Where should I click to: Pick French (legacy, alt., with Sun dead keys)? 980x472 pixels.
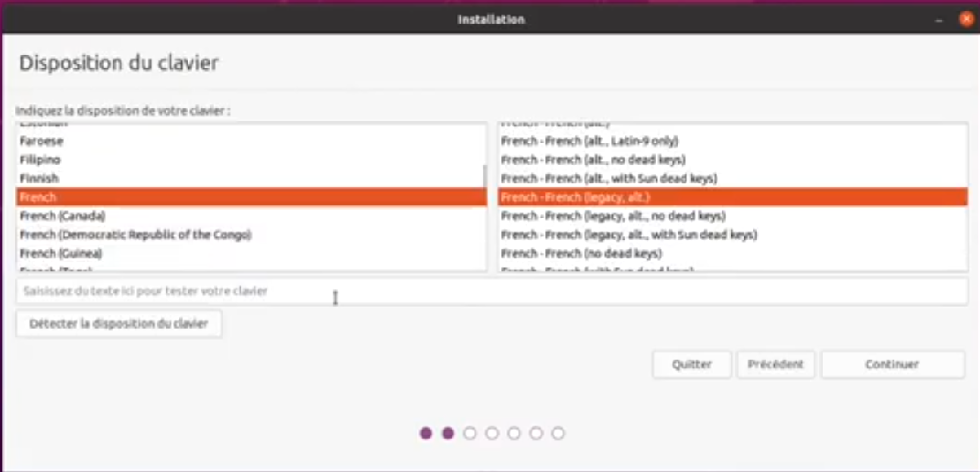click(x=732, y=235)
